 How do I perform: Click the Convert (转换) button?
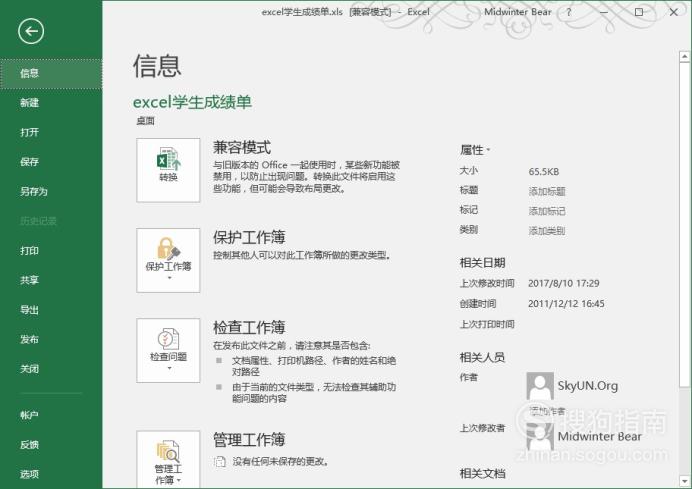[168, 170]
